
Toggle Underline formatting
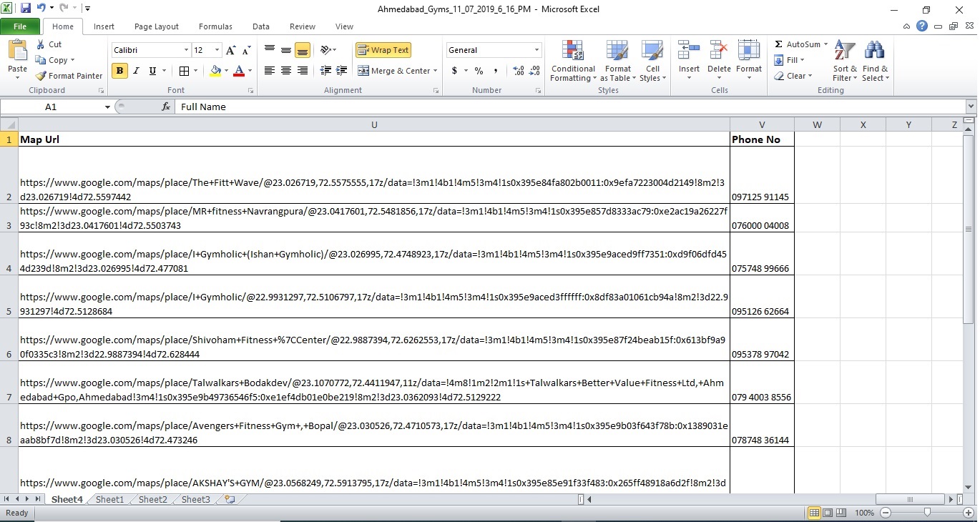[152, 71]
